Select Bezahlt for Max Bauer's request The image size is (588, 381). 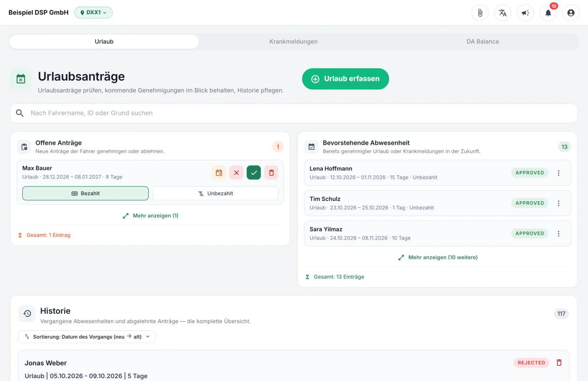pos(85,194)
